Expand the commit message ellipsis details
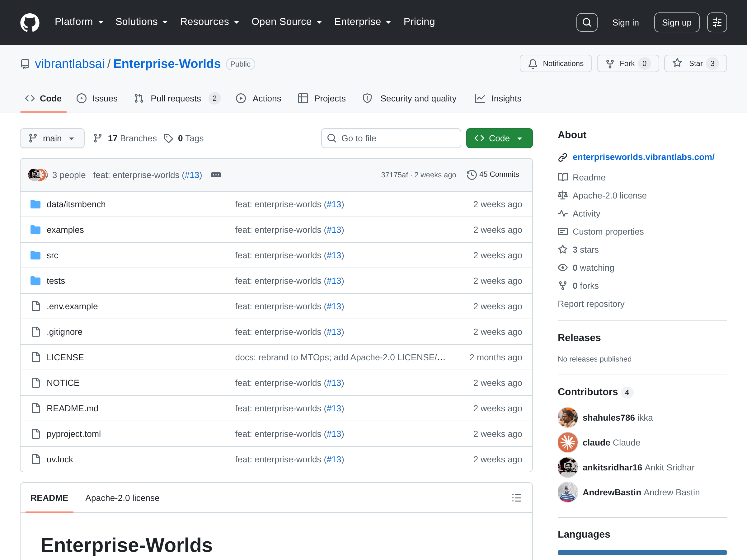747x560 pixels. click(216, 175)
